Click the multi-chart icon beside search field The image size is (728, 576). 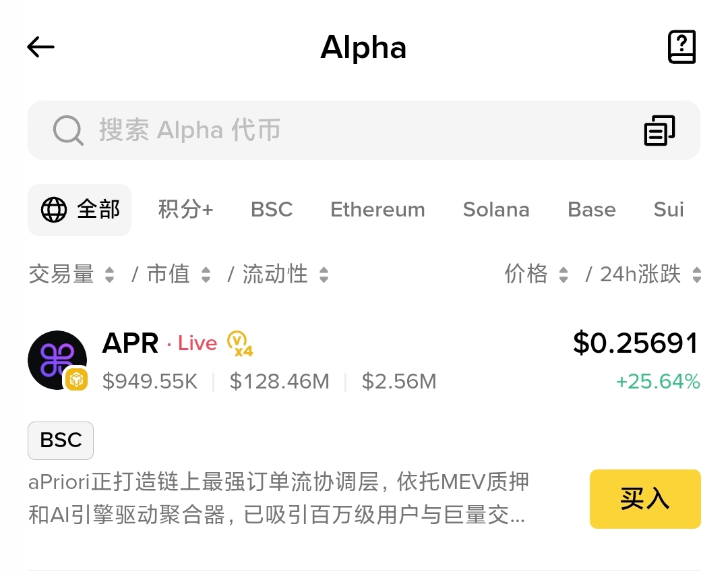coord(659,130)
